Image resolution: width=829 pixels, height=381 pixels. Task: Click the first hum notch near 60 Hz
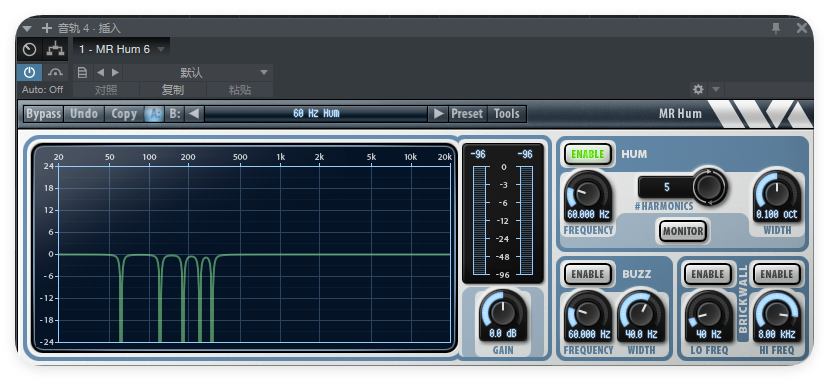click(121, 299)
